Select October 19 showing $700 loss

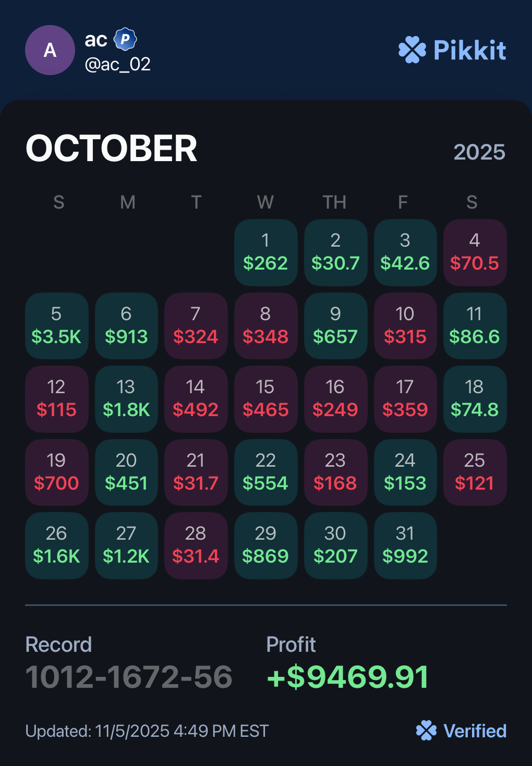click(x=56, y=472)
